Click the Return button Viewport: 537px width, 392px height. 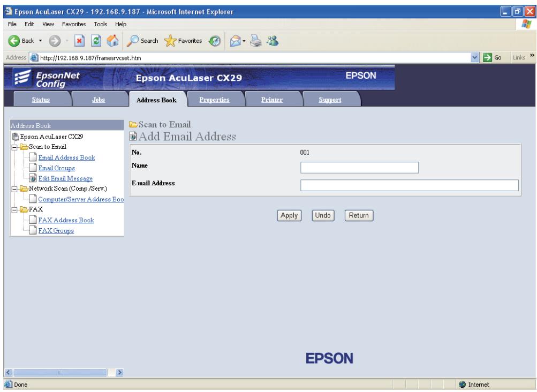(x=359, y=215)
